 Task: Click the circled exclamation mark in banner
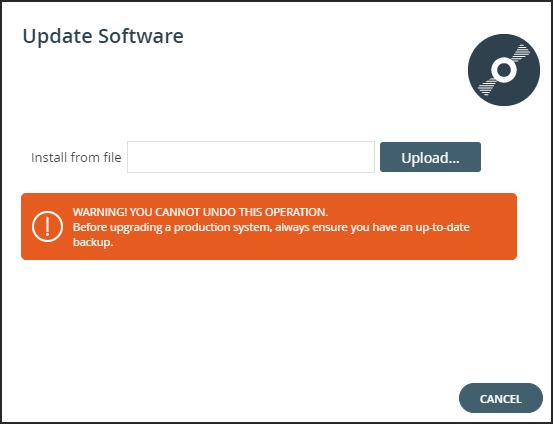pos(47,226)
